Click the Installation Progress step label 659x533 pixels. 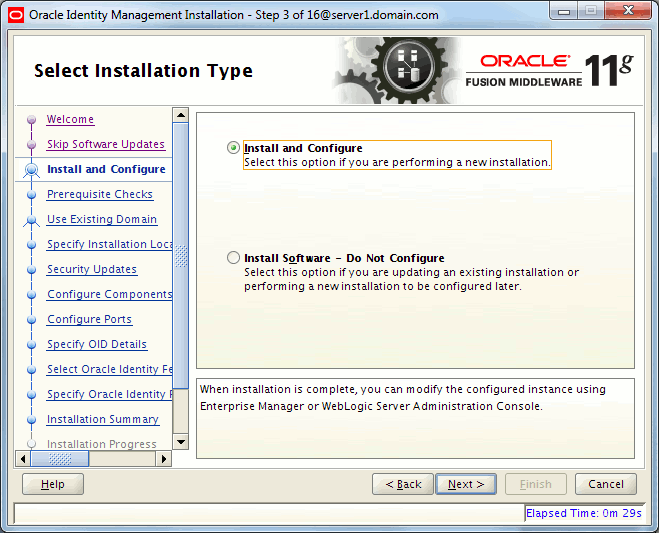point(102,444)
